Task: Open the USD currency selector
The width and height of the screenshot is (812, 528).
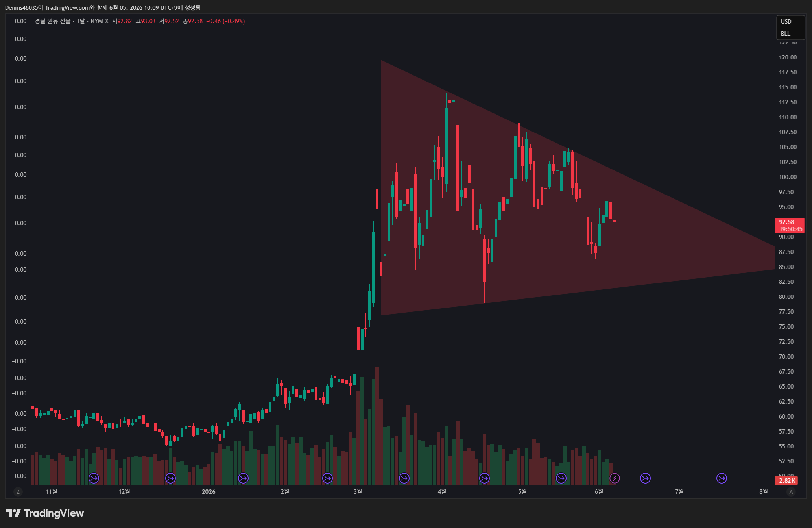Action: pos(786,22)
